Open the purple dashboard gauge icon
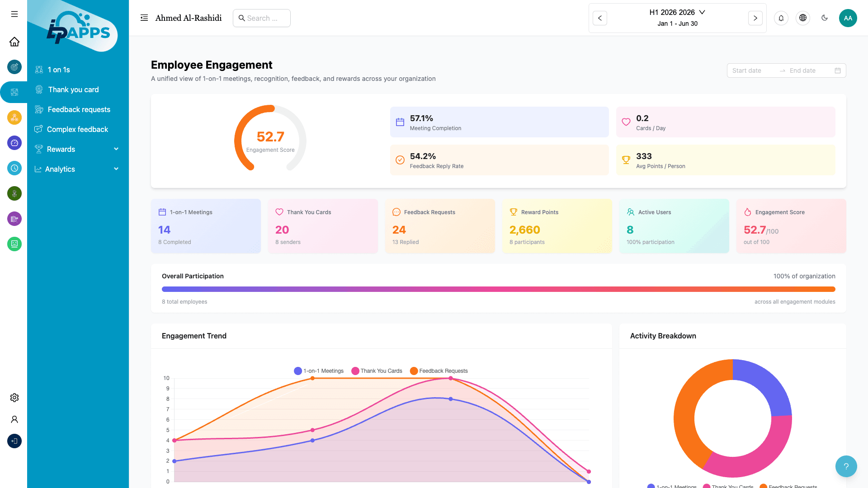 click(14, 143)
